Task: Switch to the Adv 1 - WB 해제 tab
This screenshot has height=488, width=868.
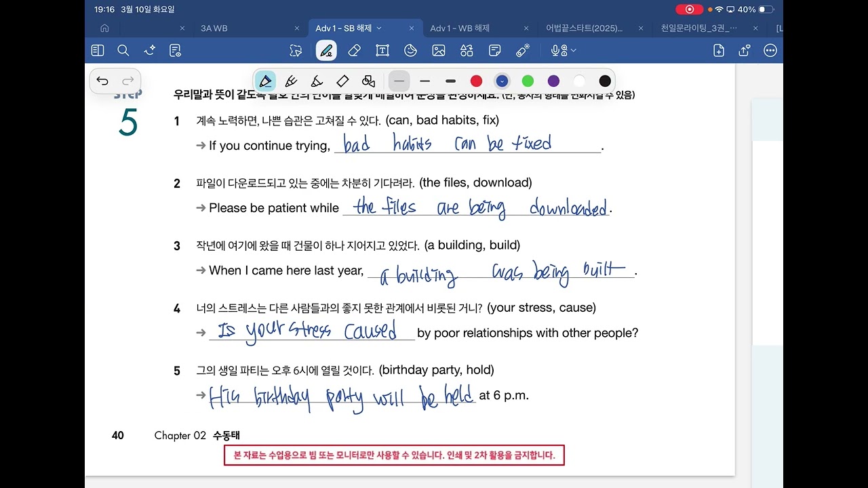Action: tap(460, 28)
